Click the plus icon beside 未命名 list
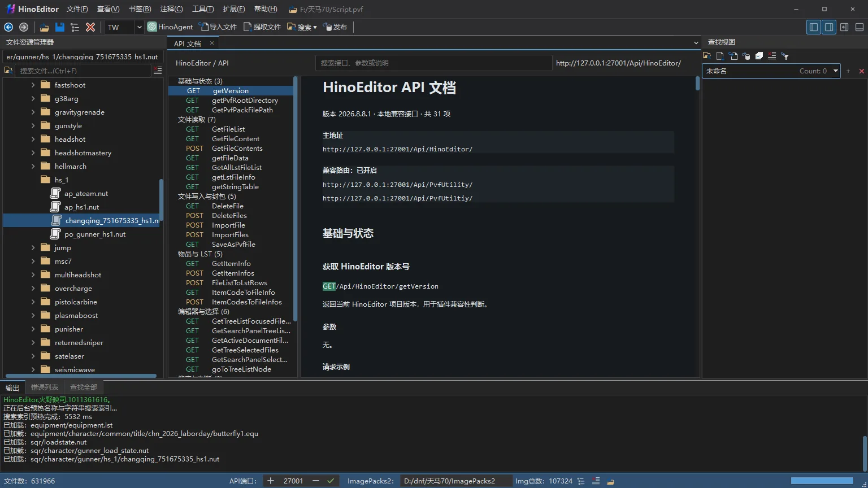This screenshot has width=868, height=488. click(x=848, y=71)
